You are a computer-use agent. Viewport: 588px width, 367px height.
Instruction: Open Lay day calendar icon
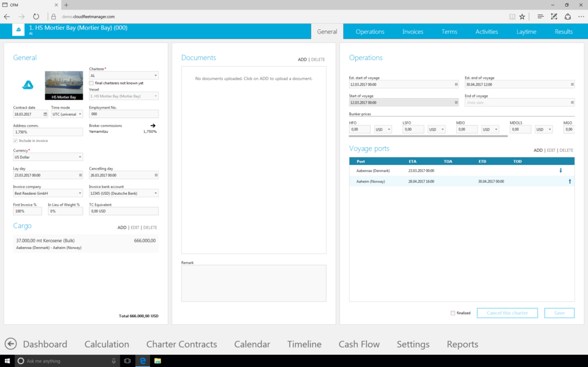[x=80, y=175]
